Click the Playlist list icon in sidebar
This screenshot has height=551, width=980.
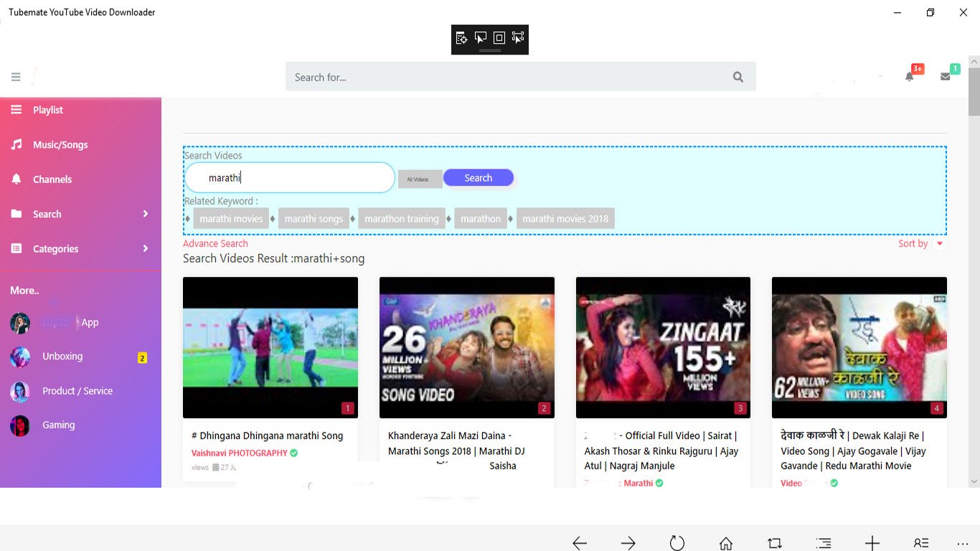click(x=17, y=109)
